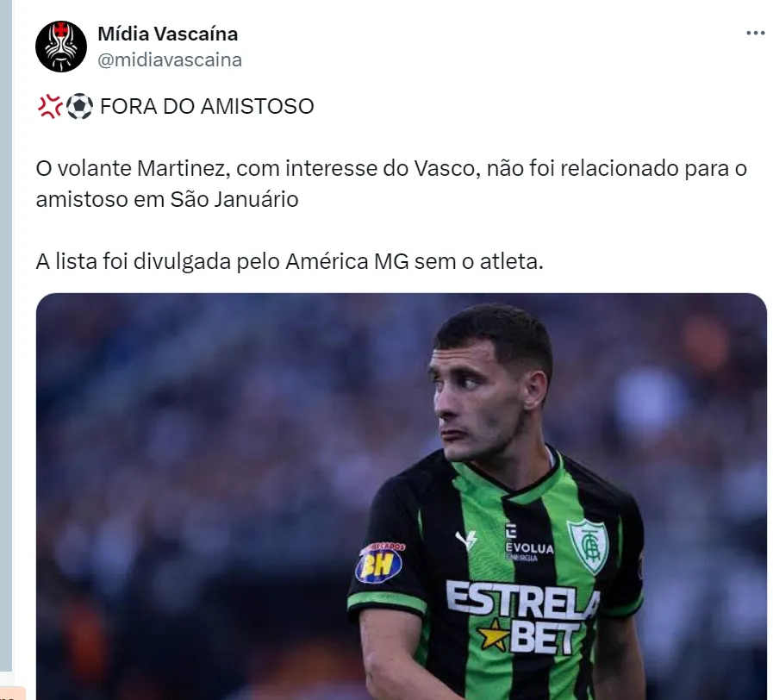Open the @midiavascaina handle link
Image resolution: width=773 pixels, height=700 pixels.
pos(170,59)
